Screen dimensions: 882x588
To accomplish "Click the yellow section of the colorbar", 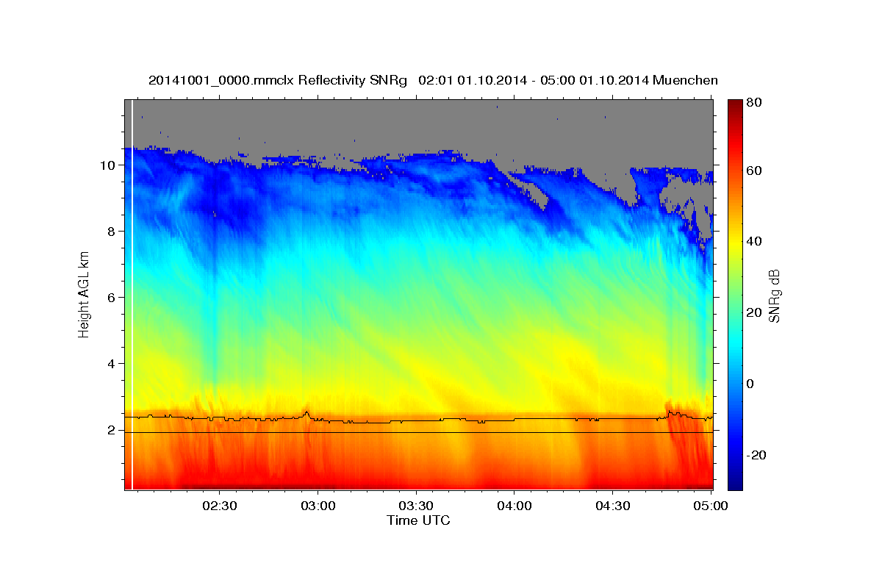I will coord(734,243).
